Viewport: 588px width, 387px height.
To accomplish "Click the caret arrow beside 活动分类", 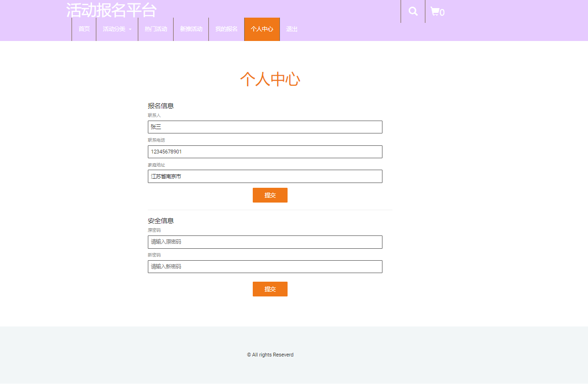I will 131,30.
